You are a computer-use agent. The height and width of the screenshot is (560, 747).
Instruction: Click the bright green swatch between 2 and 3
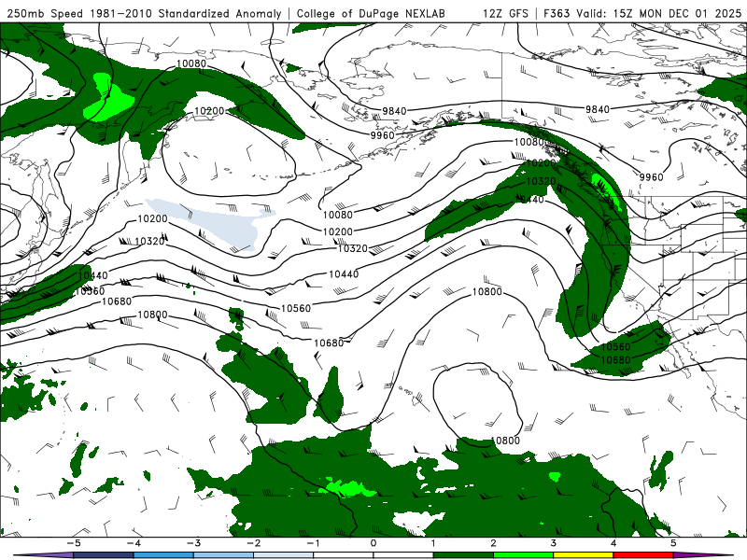[x=524, y=555]
